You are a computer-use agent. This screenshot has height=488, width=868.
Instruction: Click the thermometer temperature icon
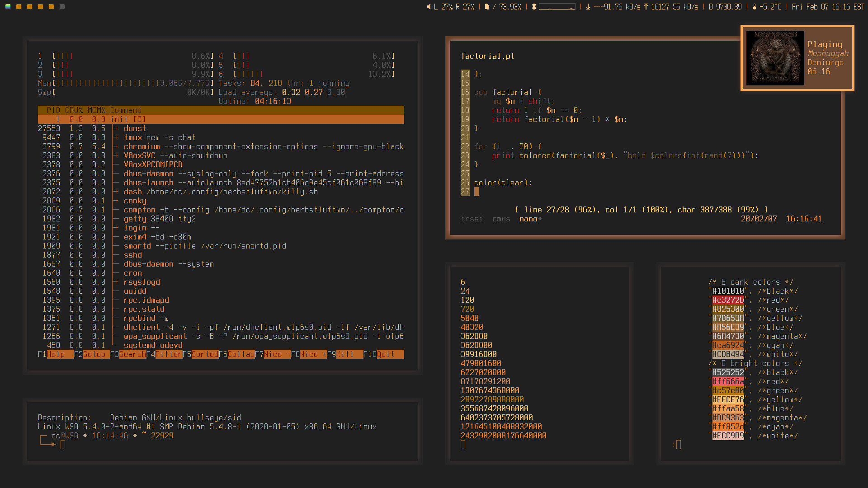754,7
